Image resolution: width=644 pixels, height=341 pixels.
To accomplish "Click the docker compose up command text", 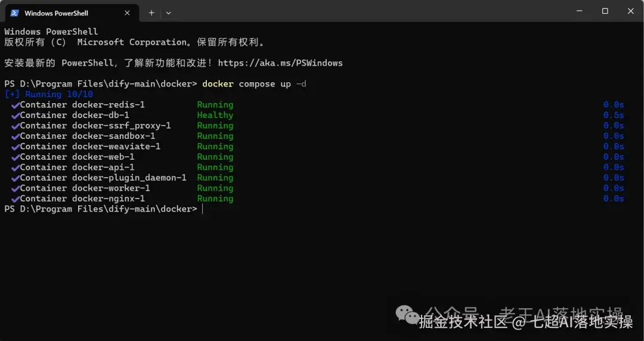I will 254,83.
